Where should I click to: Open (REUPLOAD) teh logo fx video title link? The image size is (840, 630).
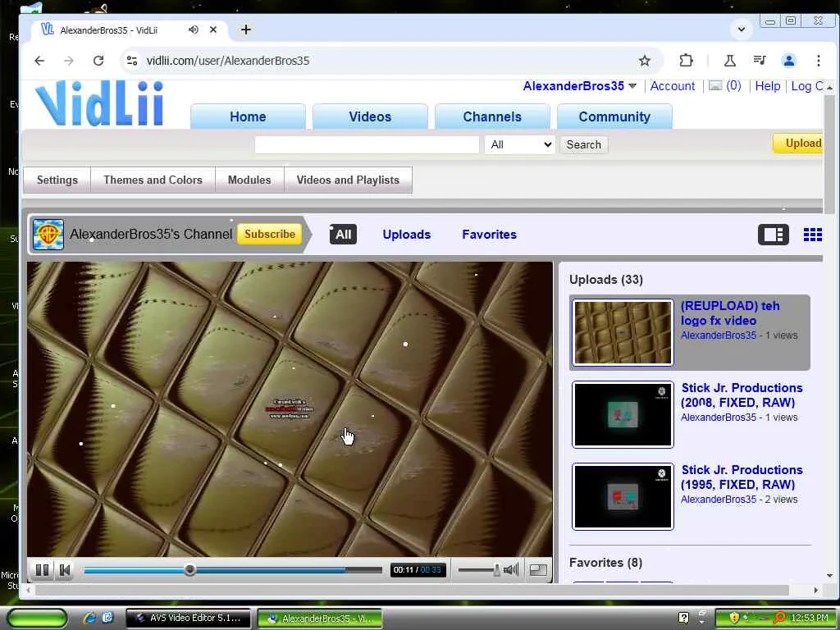[x=730, y=313]
